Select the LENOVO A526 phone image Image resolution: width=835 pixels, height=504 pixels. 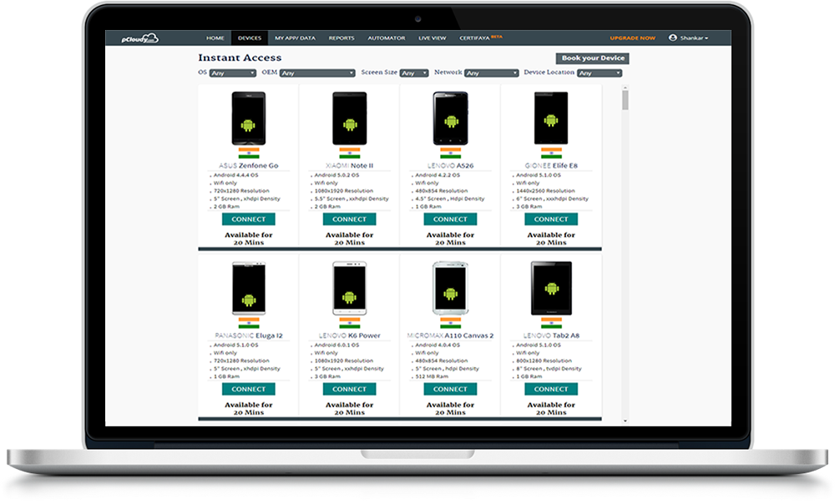pyautogui.click(x=451, y=118)
